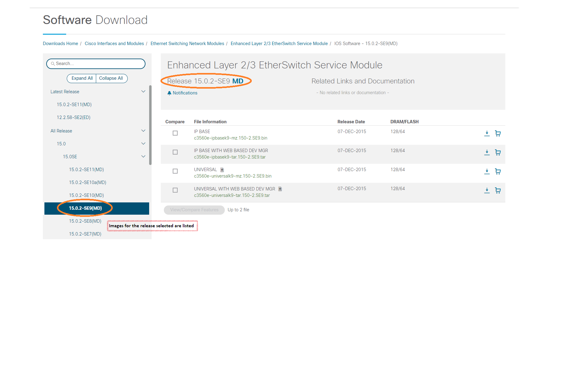The height and width of the screenshot is (368, 588).
Task: Select release 12.2.58-SE2(ED)
Action: pos(73,117)
